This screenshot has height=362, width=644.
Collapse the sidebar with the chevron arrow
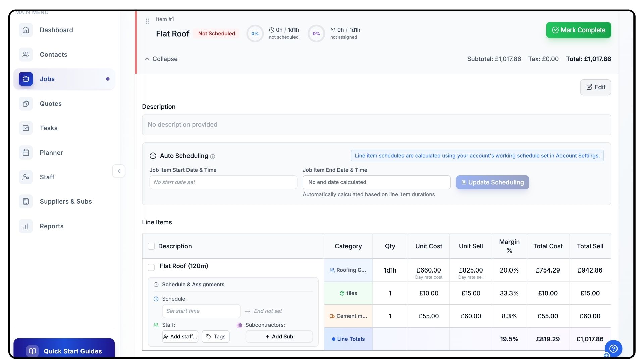pos(119,171)
